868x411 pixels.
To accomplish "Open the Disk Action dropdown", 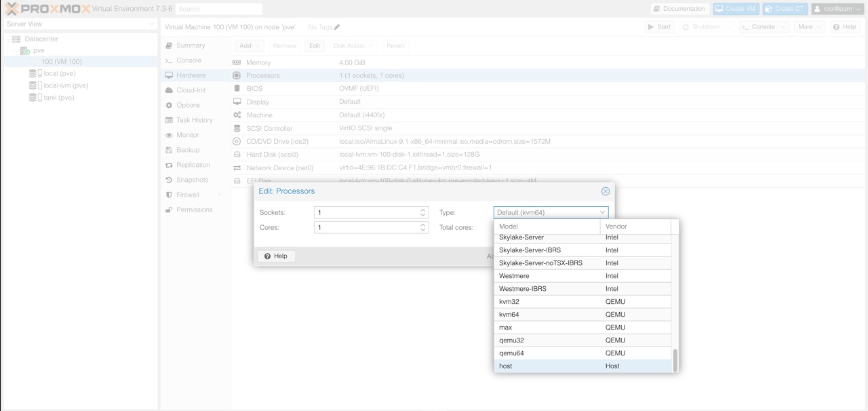I will [x=353, y=45].
